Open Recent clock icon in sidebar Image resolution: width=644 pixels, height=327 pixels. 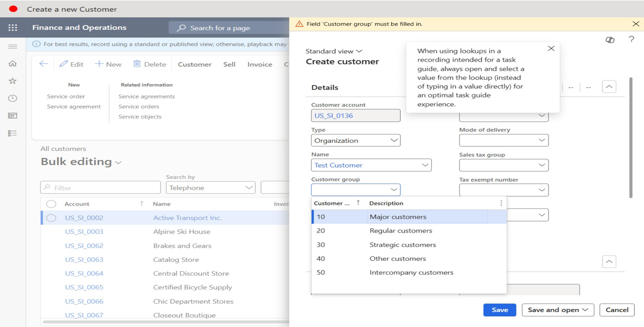coord(13,98)
